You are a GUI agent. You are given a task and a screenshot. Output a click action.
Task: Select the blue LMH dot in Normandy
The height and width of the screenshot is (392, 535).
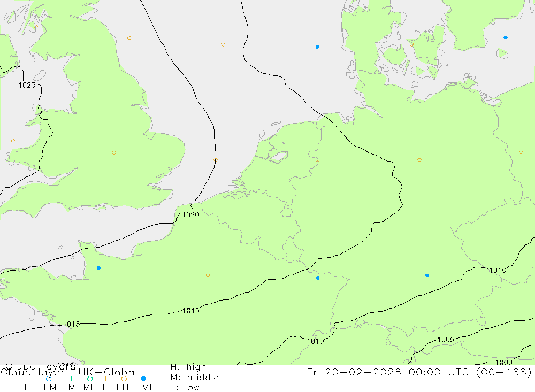tap(98, 268)
